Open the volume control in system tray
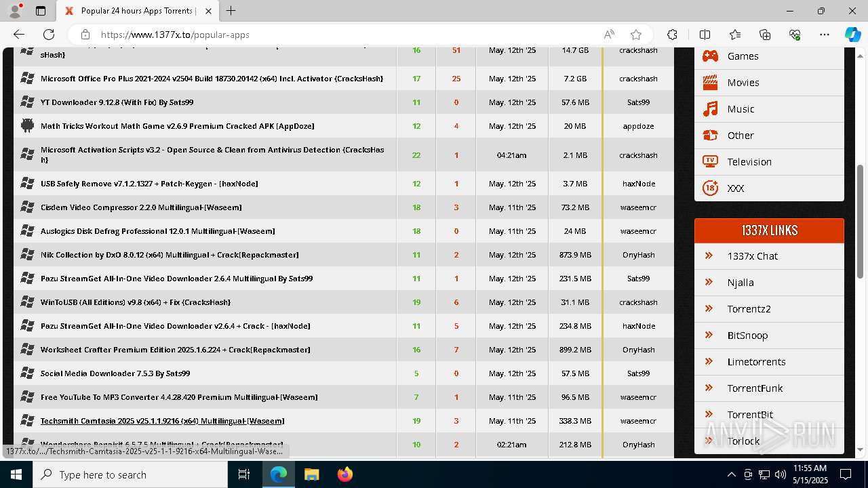Viewport: 868px width, 488px height. (780, 474)
